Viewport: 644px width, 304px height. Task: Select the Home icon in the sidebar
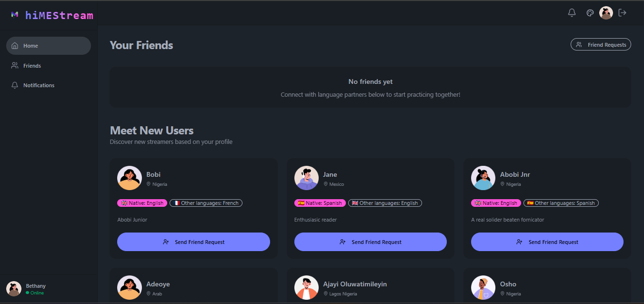pyautogui.click(x=15, y=45)
